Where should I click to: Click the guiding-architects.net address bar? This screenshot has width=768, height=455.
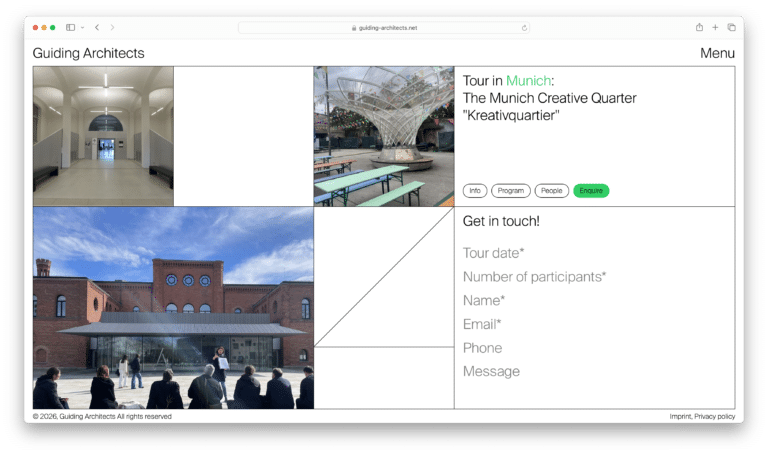(384, 28)
